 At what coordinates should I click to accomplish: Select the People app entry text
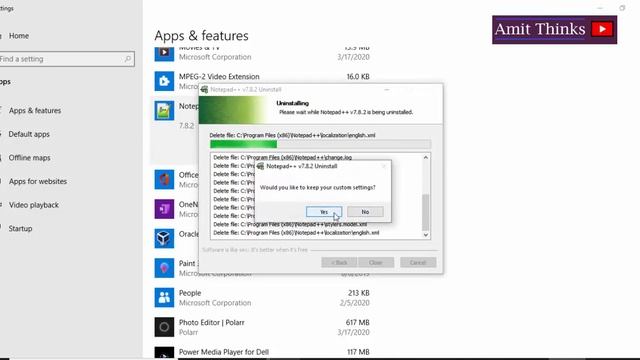[x=190, y=293]
